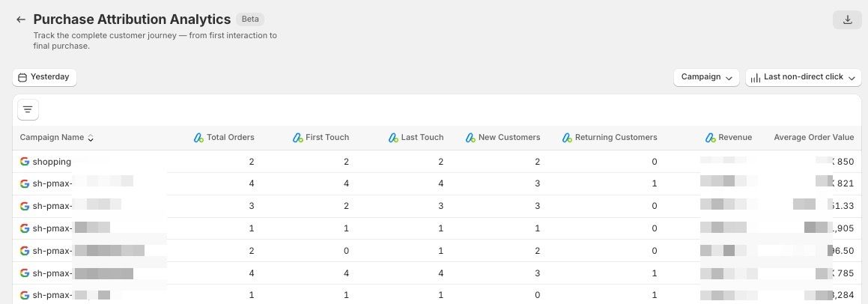Click the Purchase Attribution Analytics heading
The height and width of the screenshot is (304, 868).
click(132, 19)
